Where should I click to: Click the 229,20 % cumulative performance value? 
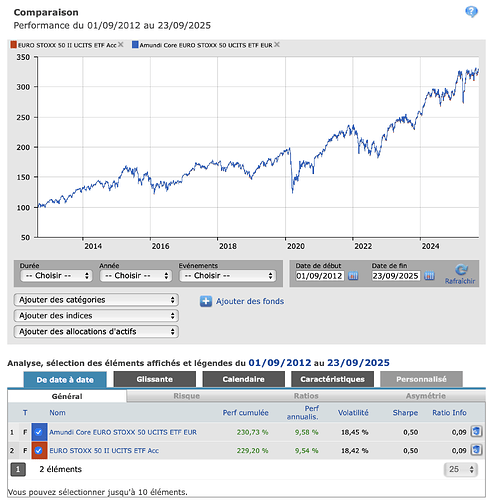pyautogui.click(x=252, y=451)
